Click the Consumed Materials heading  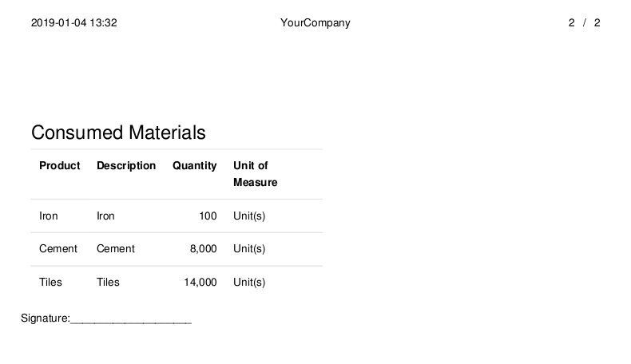(118, 133)
